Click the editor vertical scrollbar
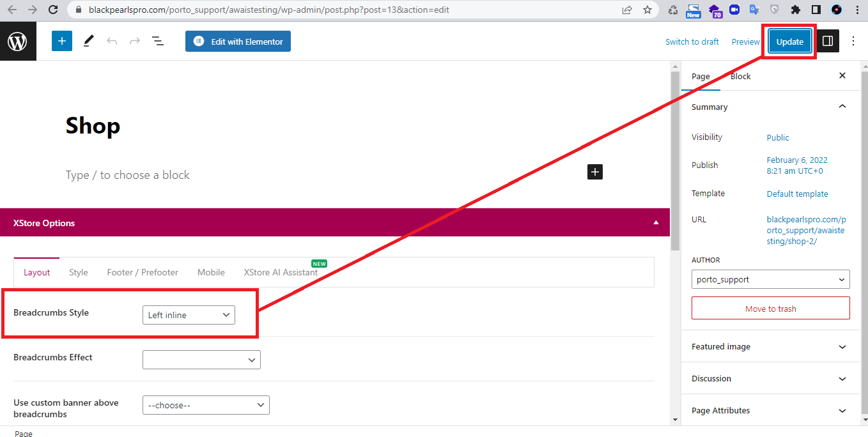The height and width of the screenshot is (437, 868). pos(675,160)
